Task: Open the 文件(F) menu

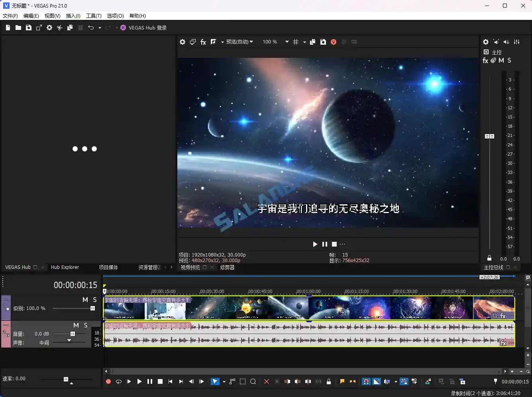Action: pyautogui.click(x=10, y=16)
